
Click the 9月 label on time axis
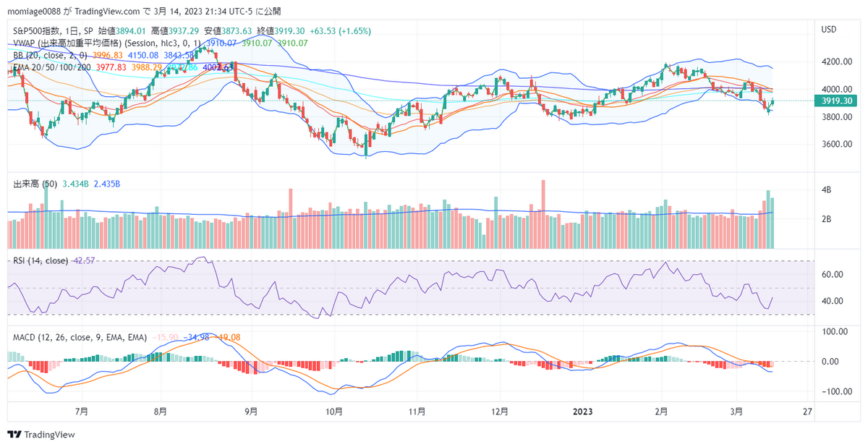click(x=251, y=411)
